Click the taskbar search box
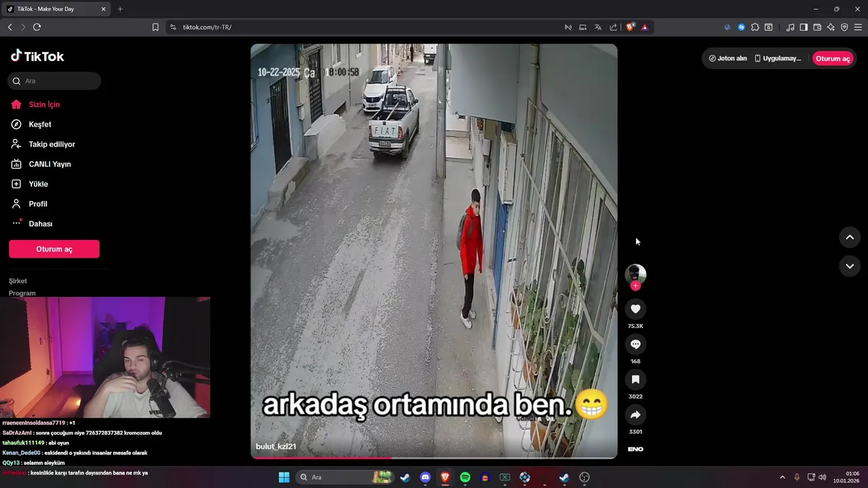Viewport: 868px width, 488px height. point(345,477)
